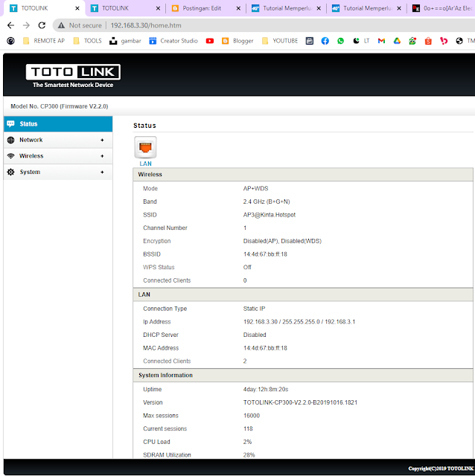The image size is (475, 476).
Task: Open Creator Studio bookmark
Action: coord(173,41)
